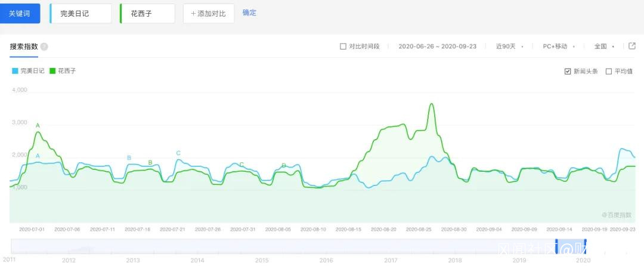Enable the 对比时间段 checkbox

pos(343,47)
